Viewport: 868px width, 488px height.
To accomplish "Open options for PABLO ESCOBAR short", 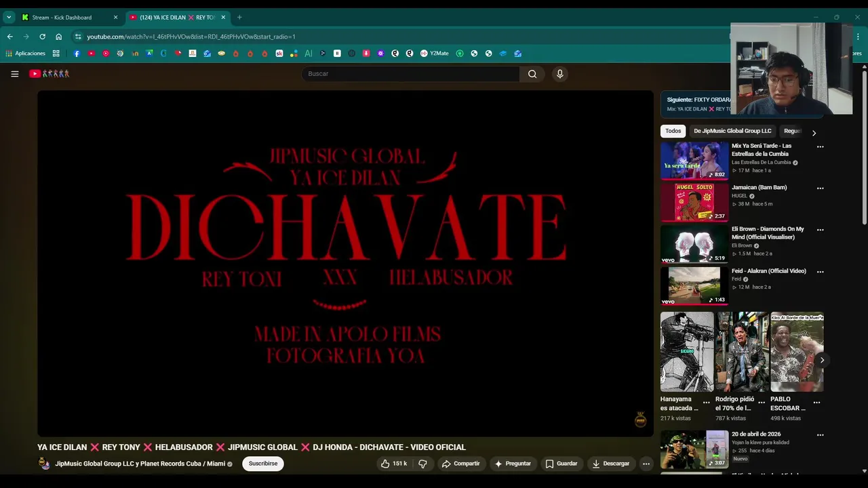I will (816, 402).
